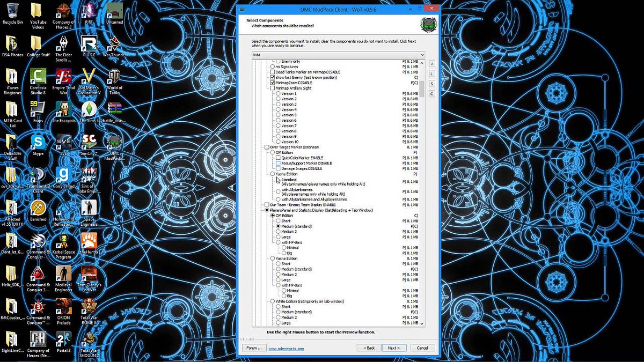Cancel the ModPack installation
644x362 pixels.
pyautogui.click(x=422, y=348)
